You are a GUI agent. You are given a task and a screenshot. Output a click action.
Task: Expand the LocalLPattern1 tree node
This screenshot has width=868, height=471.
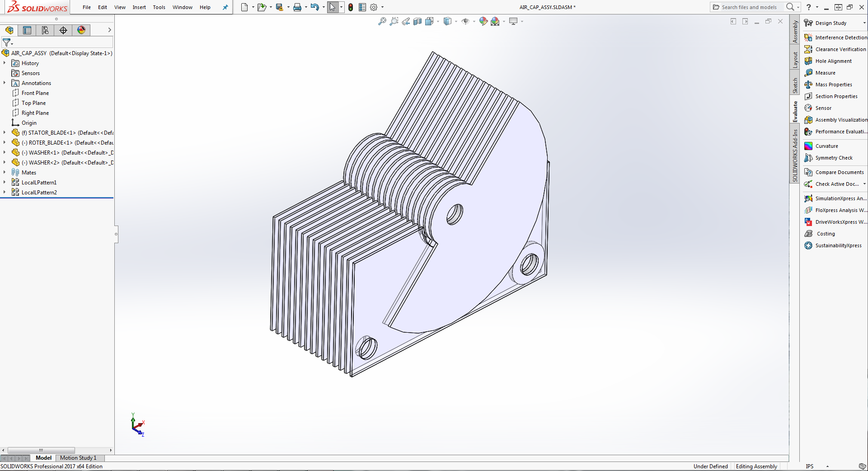click(5, 182)
